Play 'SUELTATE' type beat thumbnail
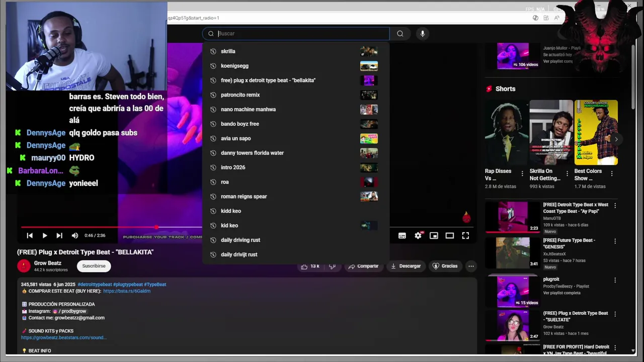This screenshot has width=644, height=362. coord(513,325)
